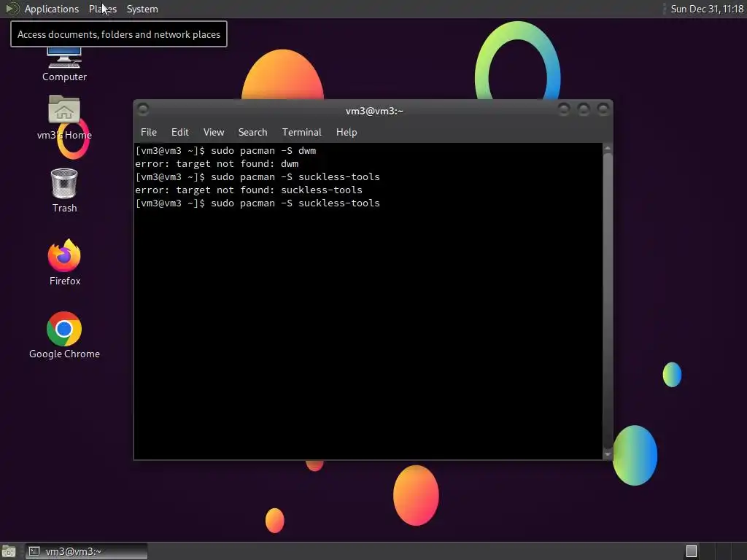Minimize the terminal window
Screen dimensions: 747x560
click(x=564, y=109)
